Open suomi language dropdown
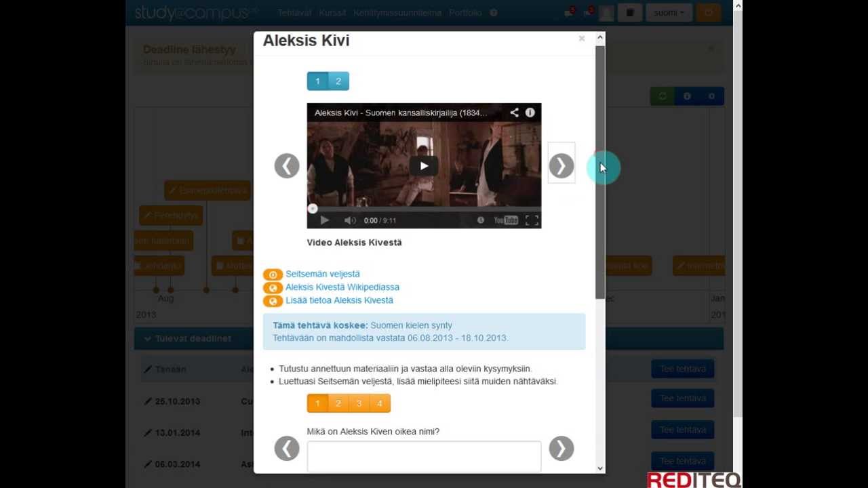The width and height of the screenshot is (868, 488). (669, 12)
